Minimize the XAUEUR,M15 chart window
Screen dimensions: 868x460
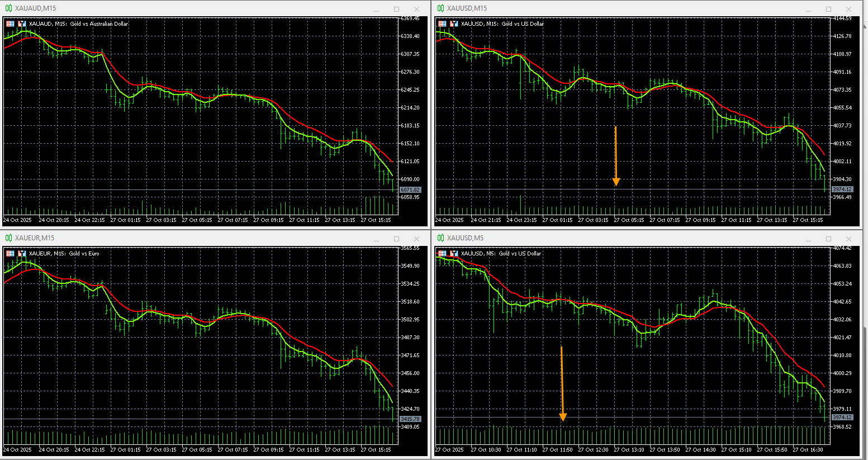point(376,239)
